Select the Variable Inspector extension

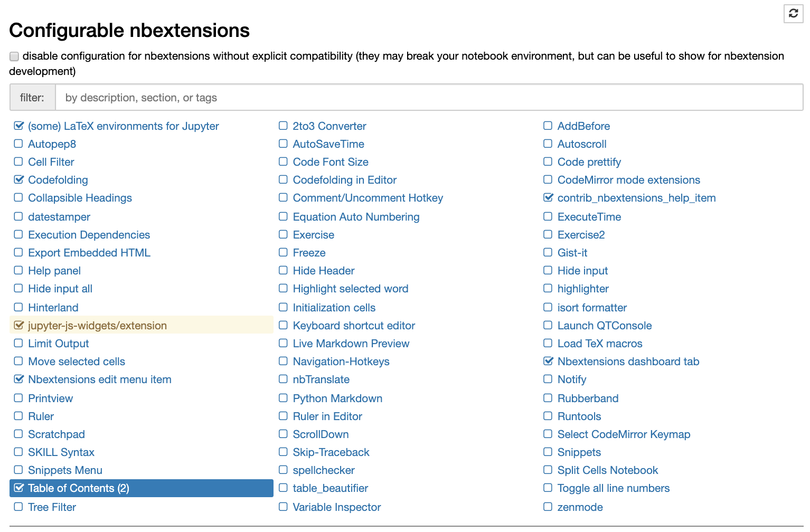point(337,507)
